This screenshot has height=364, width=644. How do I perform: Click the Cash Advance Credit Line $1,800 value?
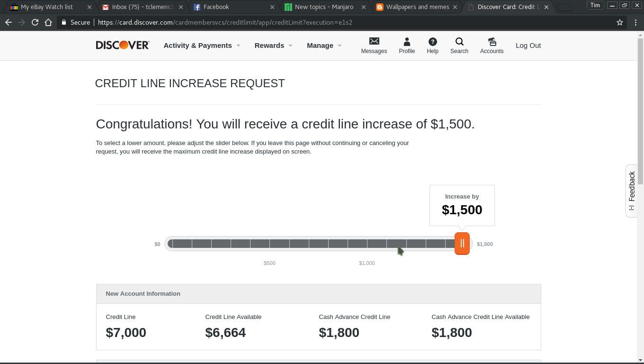(x=339, y=333)
